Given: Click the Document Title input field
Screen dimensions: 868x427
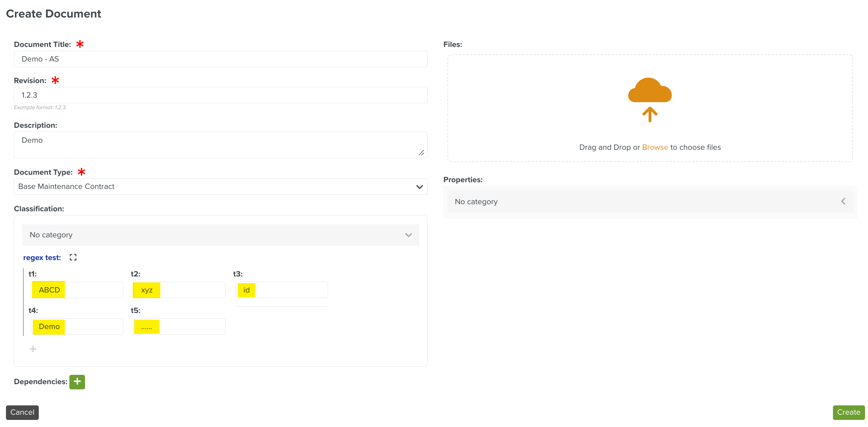Looking at the screenshot, I should (220, 58).
